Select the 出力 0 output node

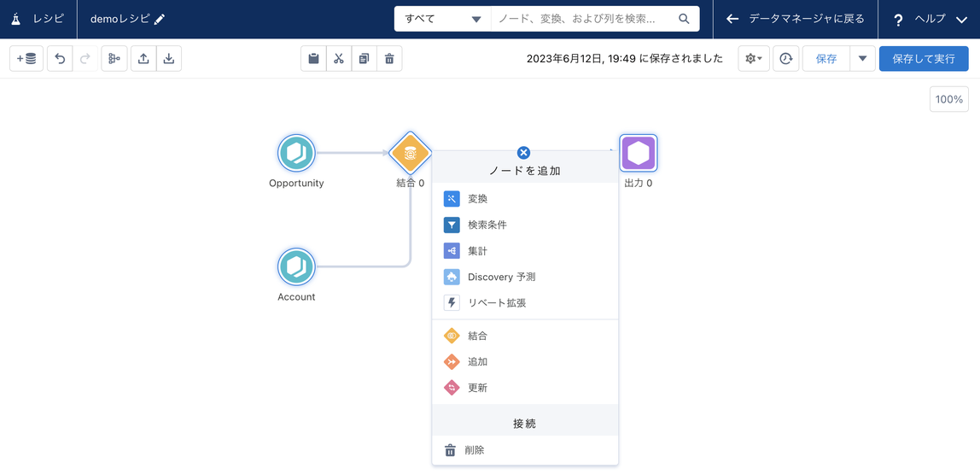coord(639,153)
